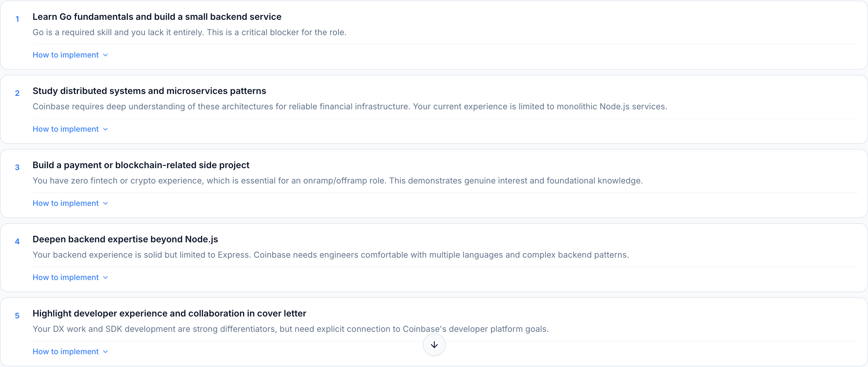Image resolution: width=868 pixels, height=367 pixels.
Task: Click chevron beside fourth How to implement
Action: (105, 277)
